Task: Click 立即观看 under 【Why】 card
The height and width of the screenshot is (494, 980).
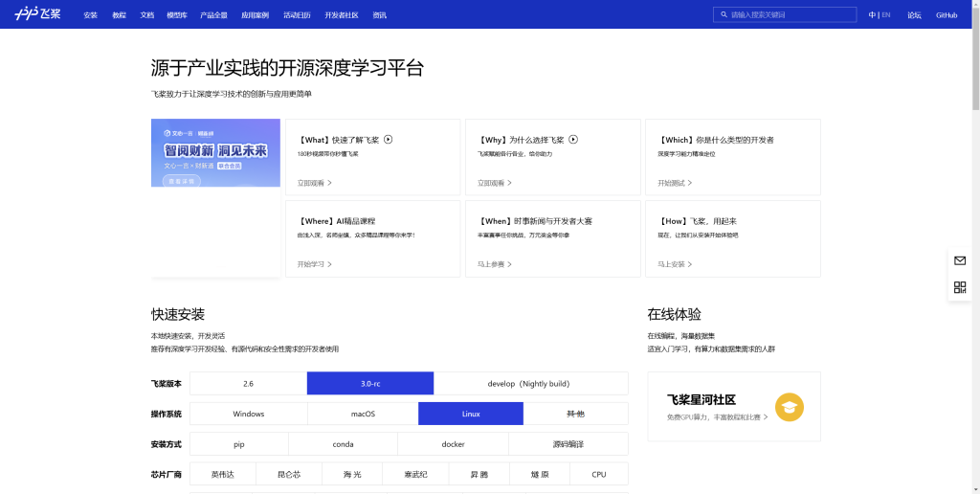Action: pos(495,183)
